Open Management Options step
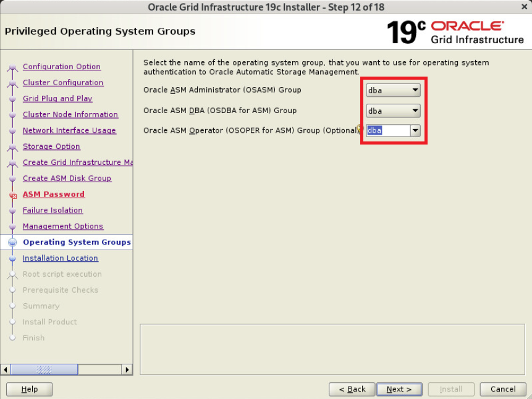This screenshot has height=399, width=532. tap(63, 226)
